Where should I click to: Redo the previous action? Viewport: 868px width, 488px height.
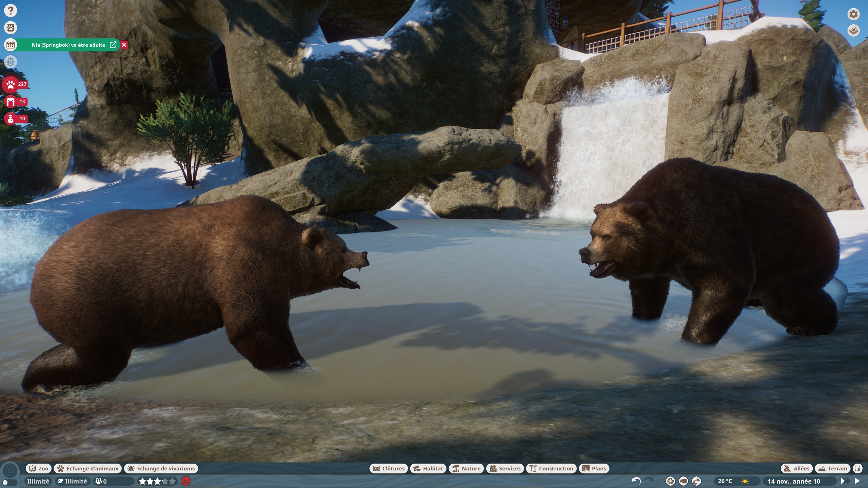(x=649, y=481)
